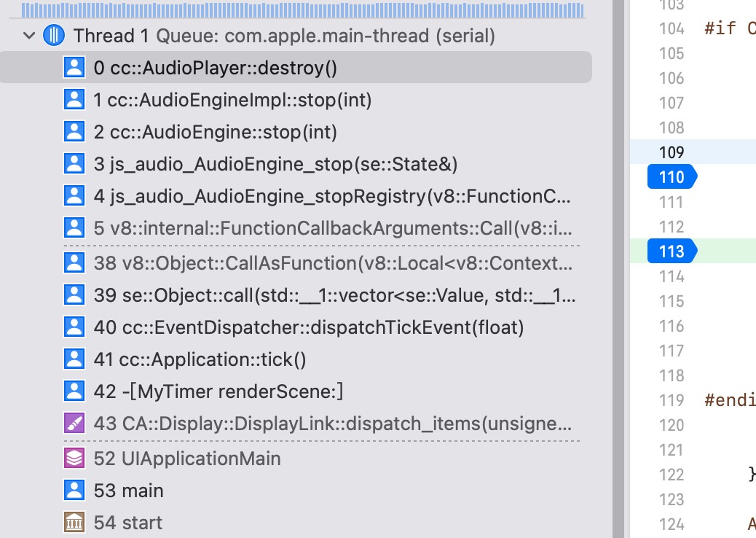756x538 pixels.
Task: Select frame 42 MyTimer renderScene
Action: (218, 391)
